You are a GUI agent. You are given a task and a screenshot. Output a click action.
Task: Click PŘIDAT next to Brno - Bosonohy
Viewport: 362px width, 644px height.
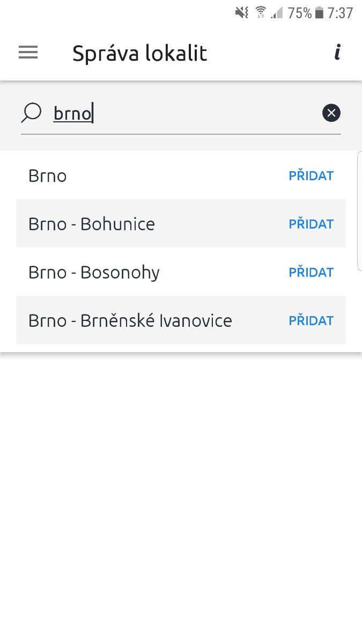[311, 272]
